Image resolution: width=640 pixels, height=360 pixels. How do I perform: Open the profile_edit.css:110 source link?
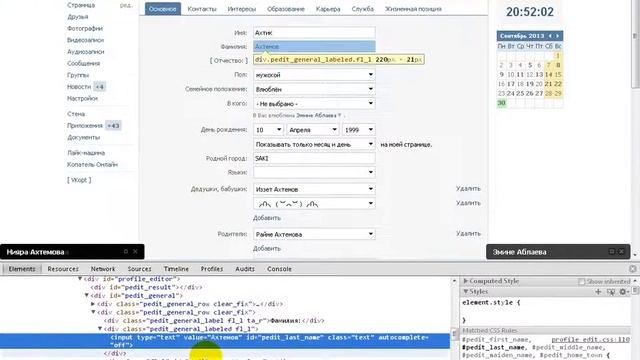(591, 340)
